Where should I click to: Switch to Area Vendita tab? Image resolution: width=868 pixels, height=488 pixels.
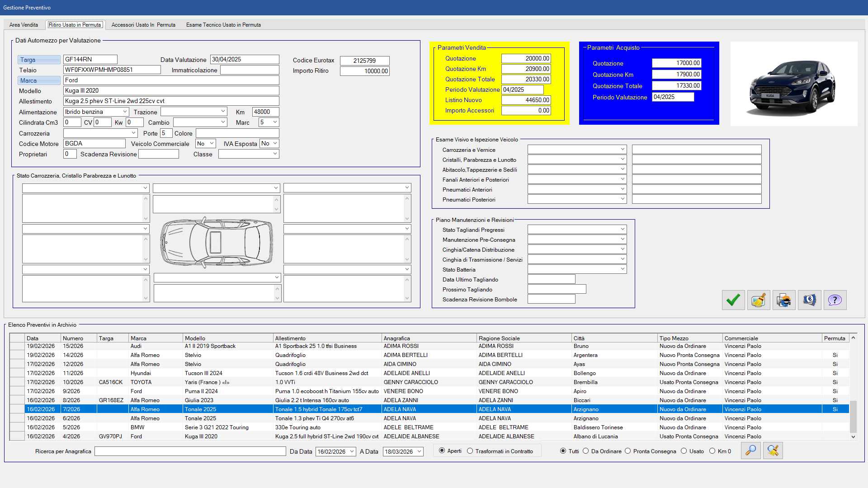pyautogui.click(x=24, y=25)
